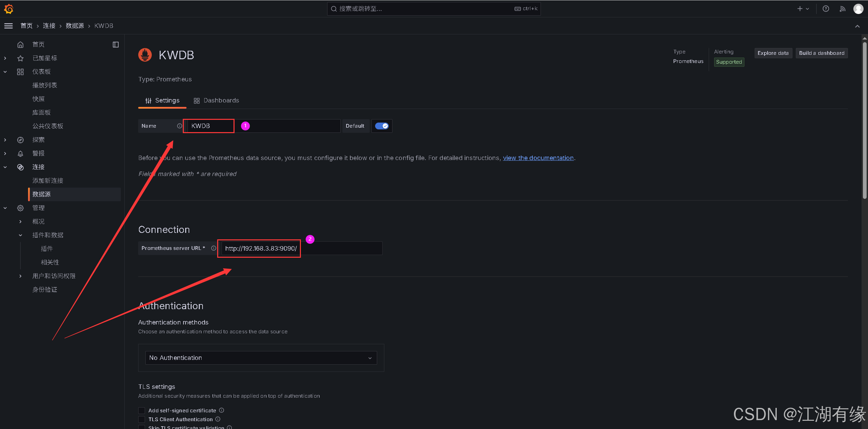
Task: Switch to the Settings tab
Action: [162, 100]
